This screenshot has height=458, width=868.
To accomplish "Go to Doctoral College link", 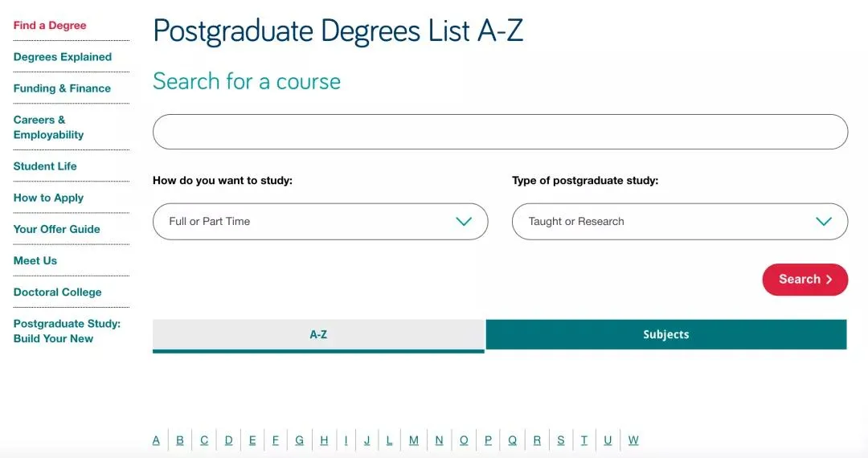I will (x=57, y=292).
